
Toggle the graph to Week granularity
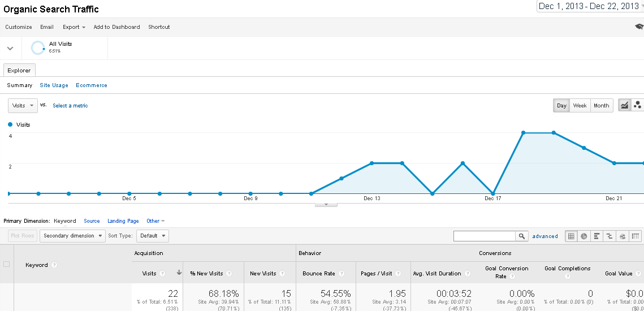(580, 106)
